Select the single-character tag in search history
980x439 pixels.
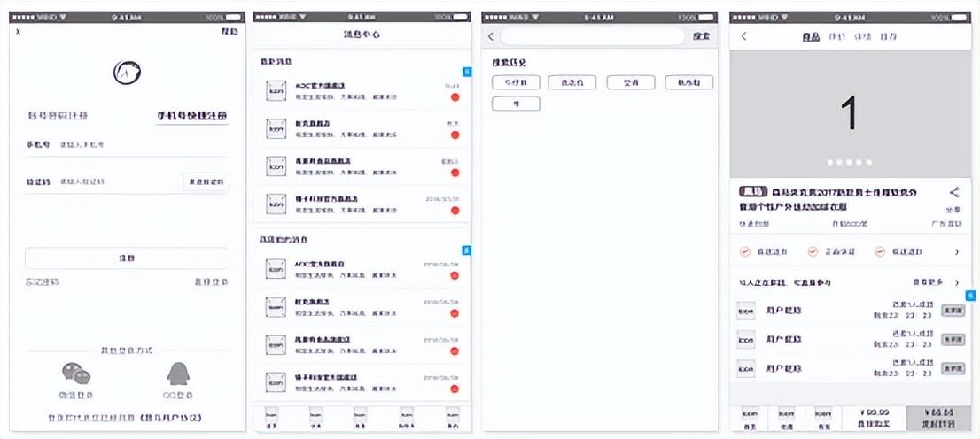pyautogui.click(x=516, y=104)
